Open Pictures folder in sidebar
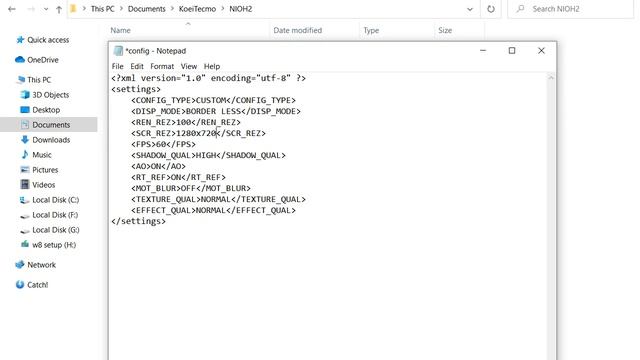The image size is (640, 360). coord(45,170)
